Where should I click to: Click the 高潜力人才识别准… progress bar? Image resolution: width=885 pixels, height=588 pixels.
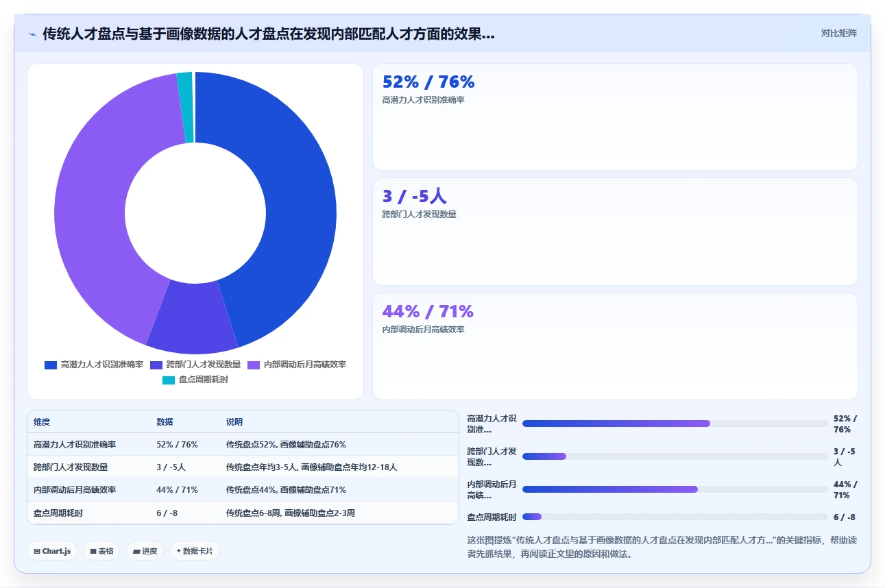pos(675,424)
